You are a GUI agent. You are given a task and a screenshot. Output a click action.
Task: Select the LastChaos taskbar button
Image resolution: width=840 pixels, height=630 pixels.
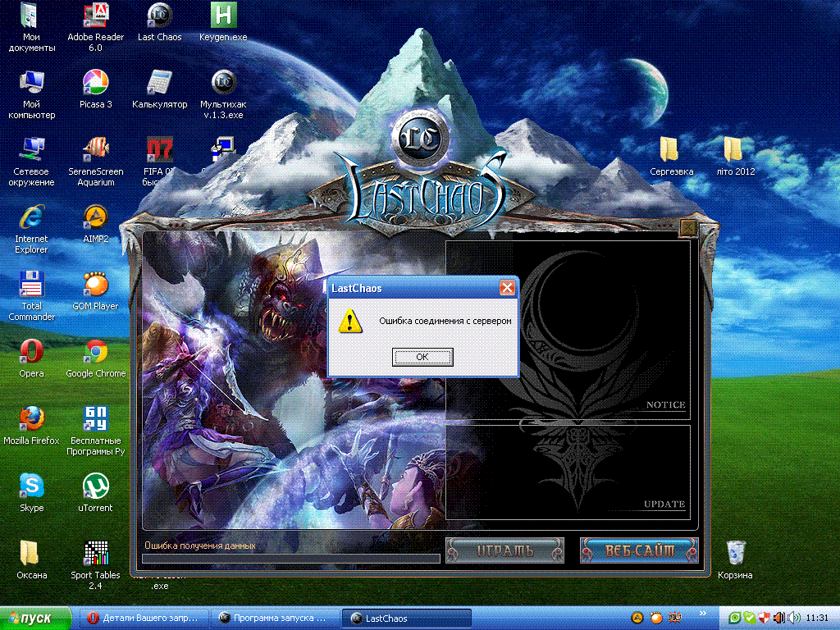pos(406,619)
